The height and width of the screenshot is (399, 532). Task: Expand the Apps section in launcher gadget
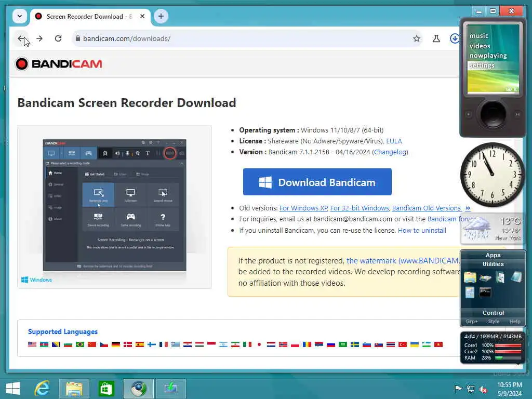click(493, 255)
